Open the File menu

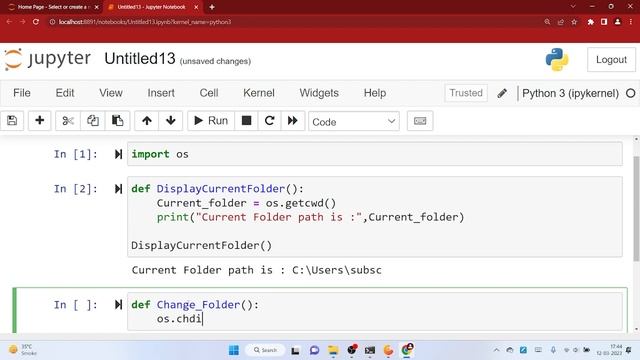point(22,93)
